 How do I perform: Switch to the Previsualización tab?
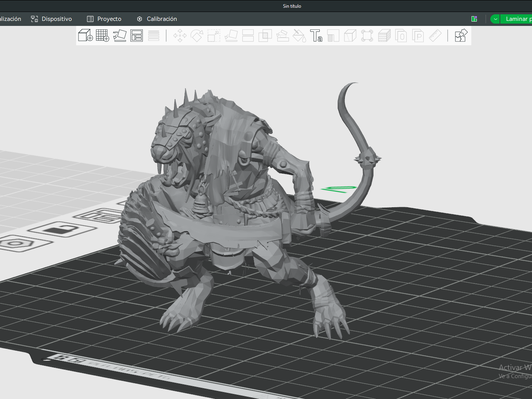(x=10, y=19)
